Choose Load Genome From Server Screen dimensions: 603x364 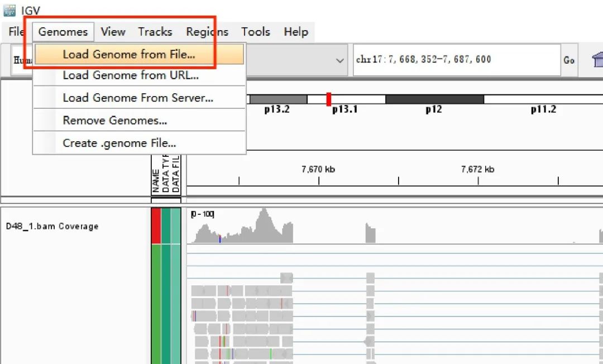click(x=139, y=98)
